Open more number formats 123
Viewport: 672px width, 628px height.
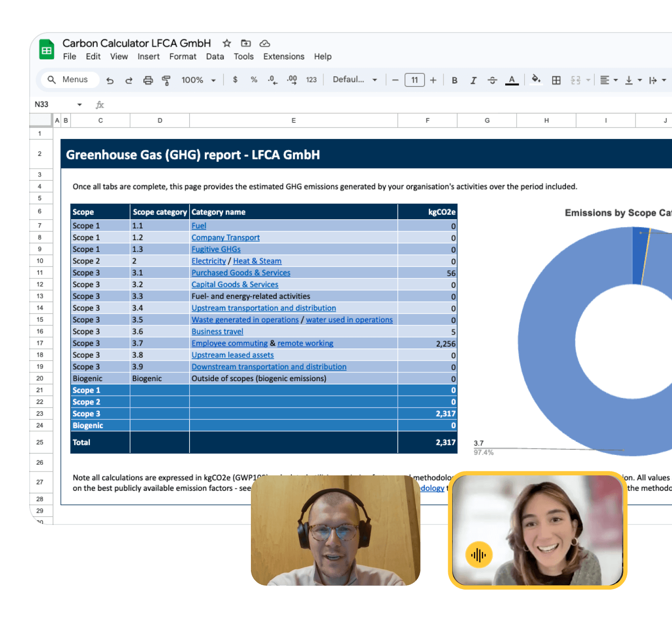pos(311,80)
